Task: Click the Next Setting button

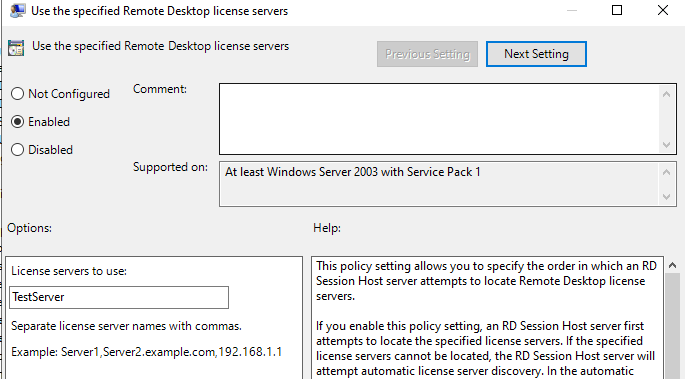Action: click(x=536, y=54)
